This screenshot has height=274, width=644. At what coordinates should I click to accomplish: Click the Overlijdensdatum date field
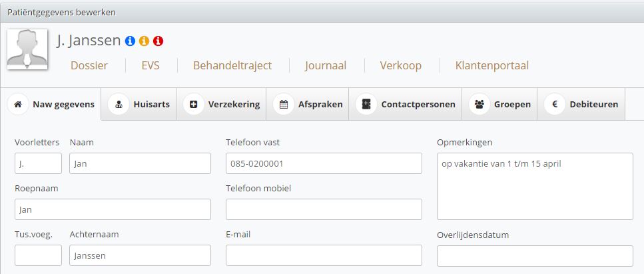point(535,256)
